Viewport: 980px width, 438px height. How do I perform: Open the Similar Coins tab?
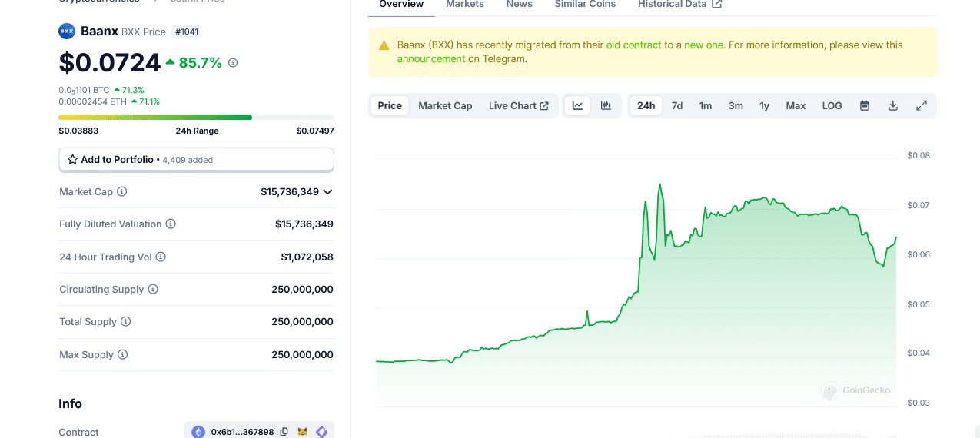tap(585, 5)
